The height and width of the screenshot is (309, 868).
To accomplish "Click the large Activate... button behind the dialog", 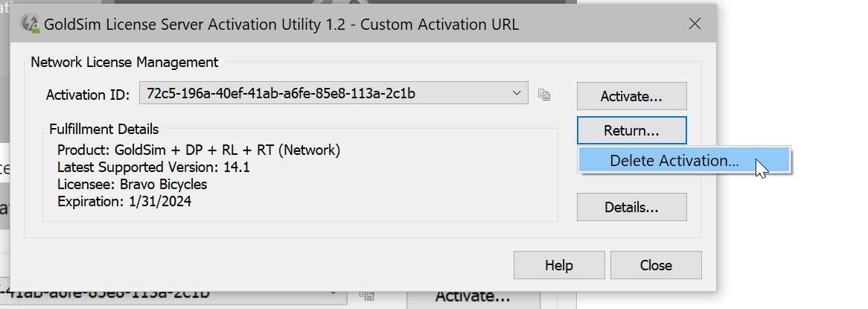I will point(473,296).
